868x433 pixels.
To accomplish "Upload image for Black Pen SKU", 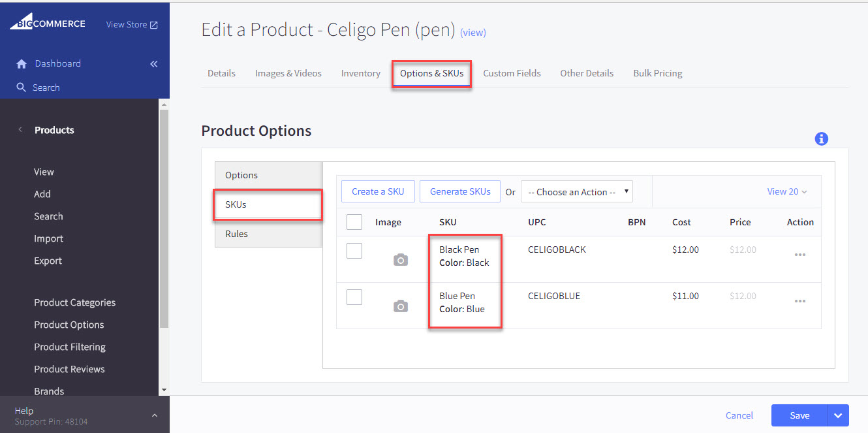I will 401,260.
